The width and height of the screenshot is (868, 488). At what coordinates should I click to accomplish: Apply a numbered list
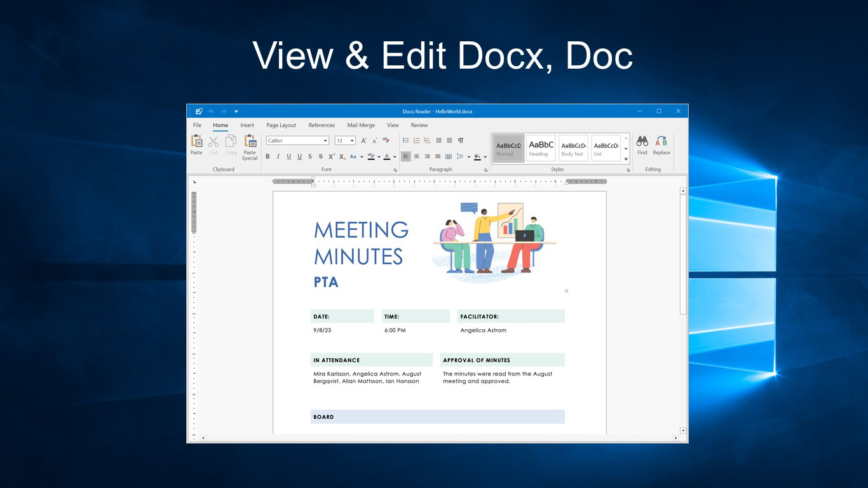417,140
